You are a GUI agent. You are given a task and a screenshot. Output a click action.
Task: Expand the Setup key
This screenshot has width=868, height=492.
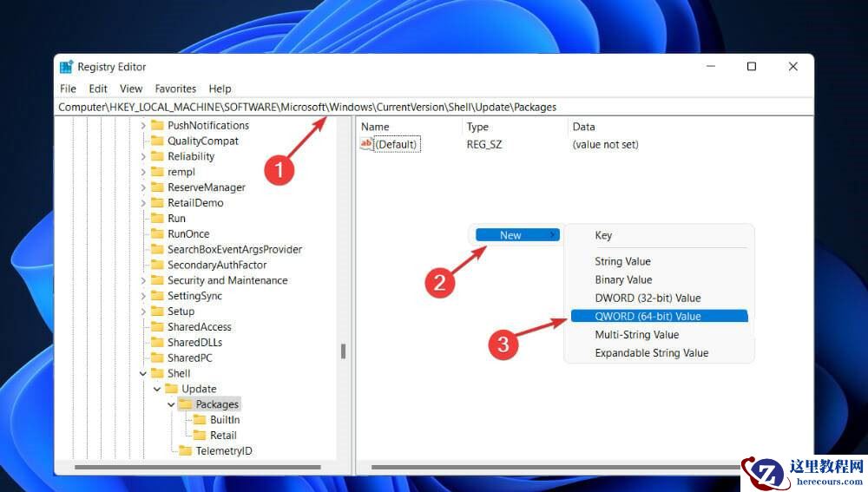tap(143, 312)
